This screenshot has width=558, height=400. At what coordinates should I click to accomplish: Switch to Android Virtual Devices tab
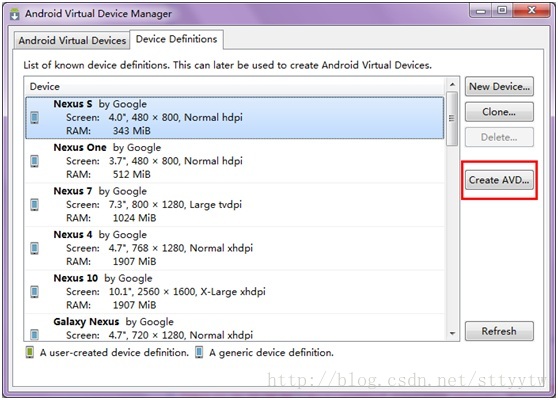(72, 41)
